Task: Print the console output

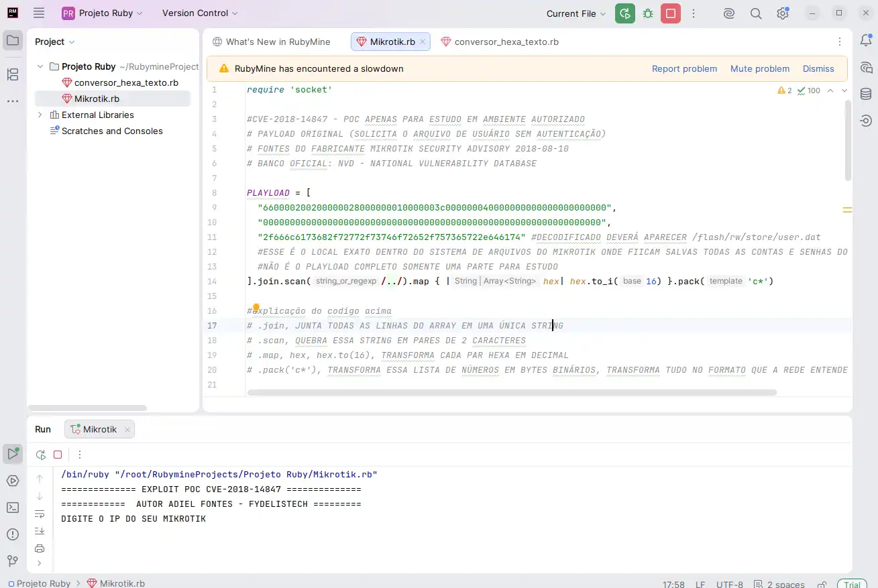Action: 40,548
